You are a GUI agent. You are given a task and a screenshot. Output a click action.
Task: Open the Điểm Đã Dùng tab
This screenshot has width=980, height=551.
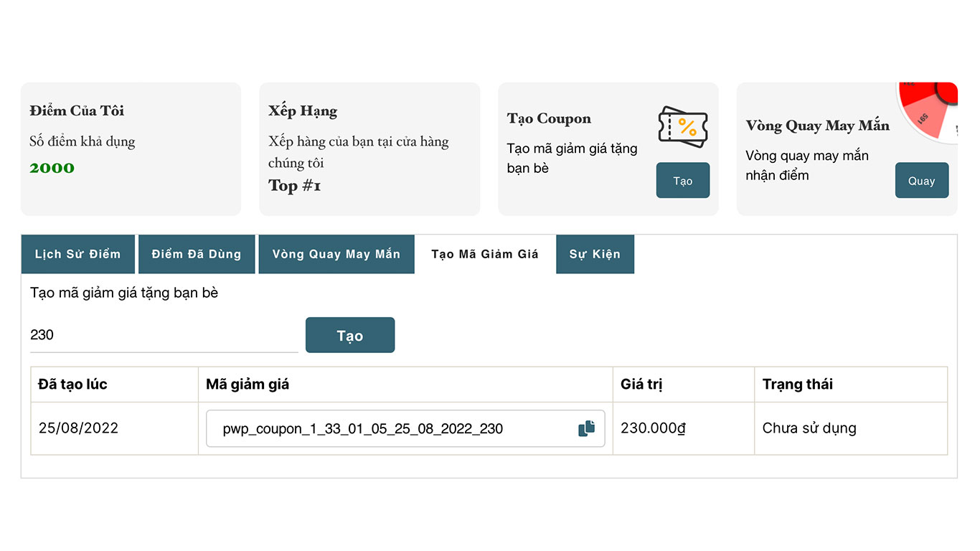click(x=197, y=253)
